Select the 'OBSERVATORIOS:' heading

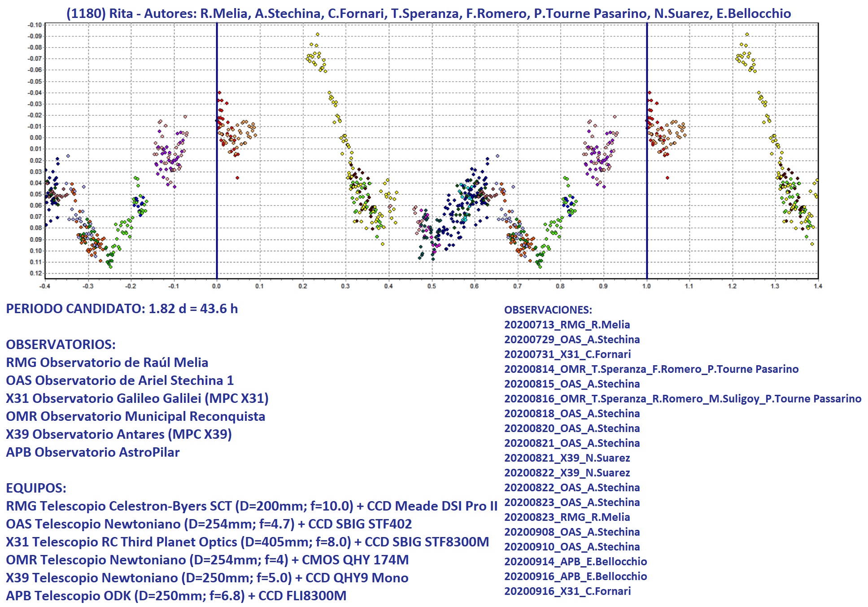61,345
